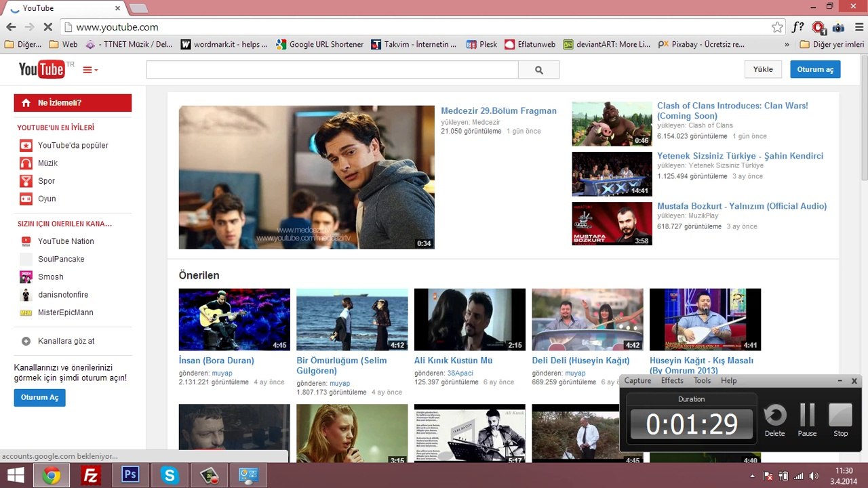
Task: Open Google URL Shortener bookmark
Action: 320,45
